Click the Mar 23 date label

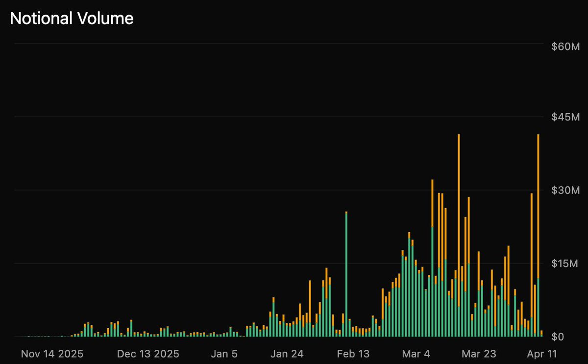(x=480, y=353)
